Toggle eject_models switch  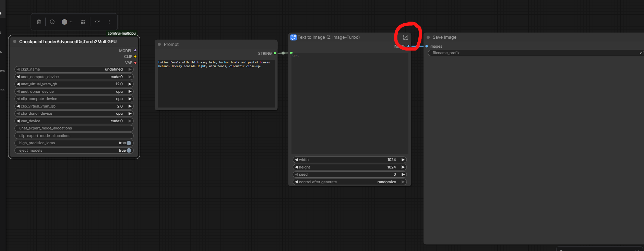point(129,150)
